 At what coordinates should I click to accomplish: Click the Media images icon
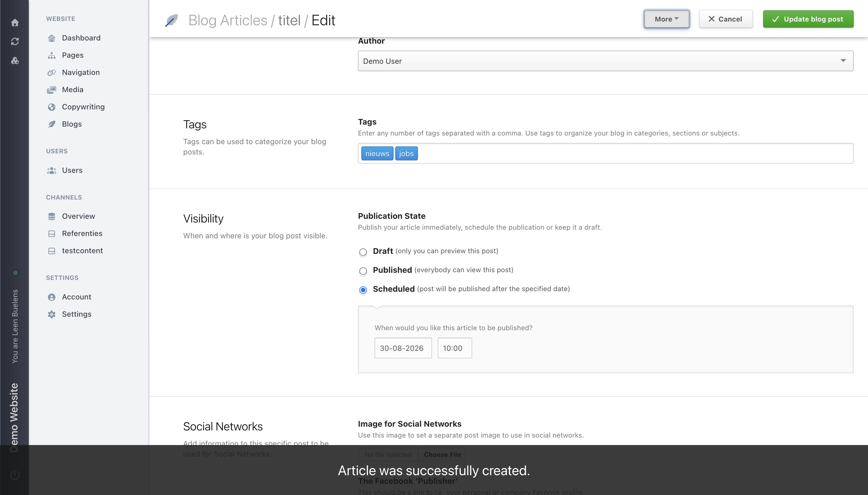(52, 90)
